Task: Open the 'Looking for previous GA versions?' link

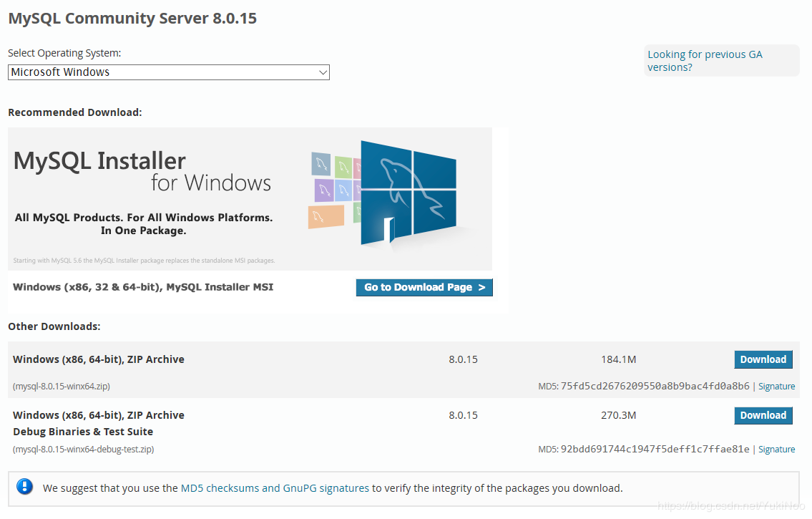Action: [x=705, y=61]
